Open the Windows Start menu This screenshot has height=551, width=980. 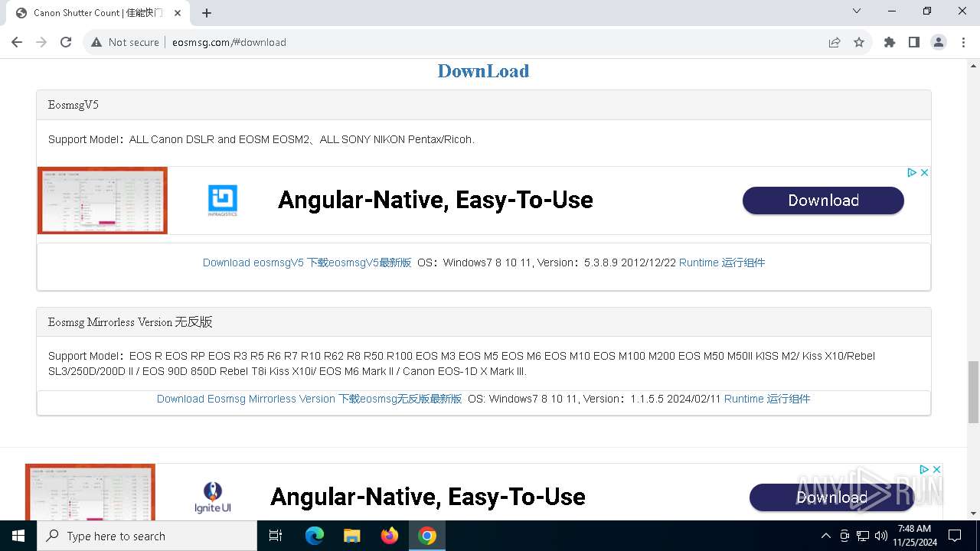pyautogui.click(x=18, y=536)
